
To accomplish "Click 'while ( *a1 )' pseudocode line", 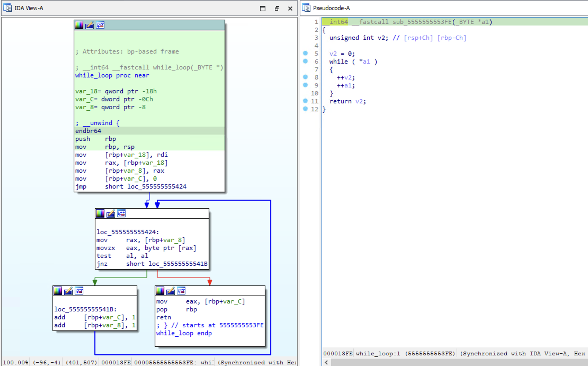I will pos(353,61).
